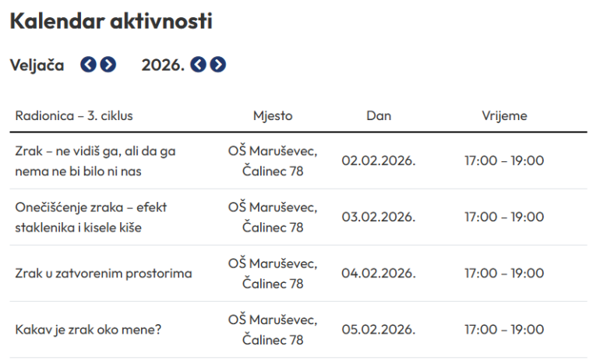Click the Radionica – 3. ciklus column header
The width and height of the screenshot is (600, 364).
74,116
